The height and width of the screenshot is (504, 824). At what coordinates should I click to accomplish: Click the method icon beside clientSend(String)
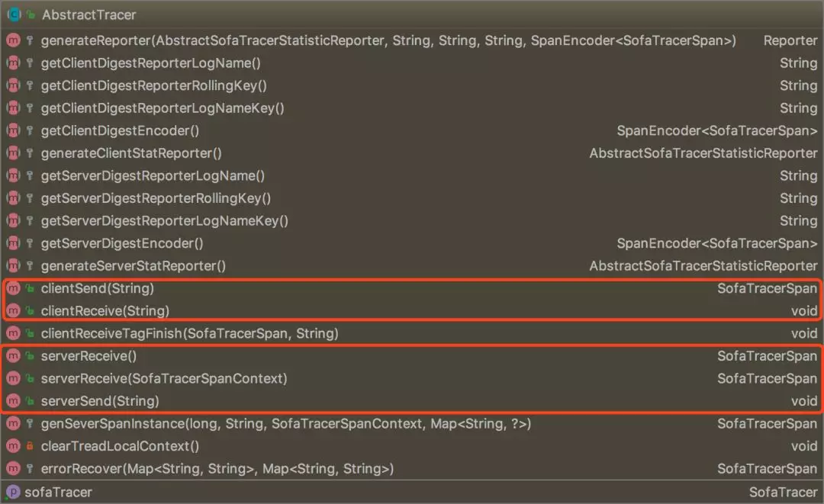click(x=14, y=288)
